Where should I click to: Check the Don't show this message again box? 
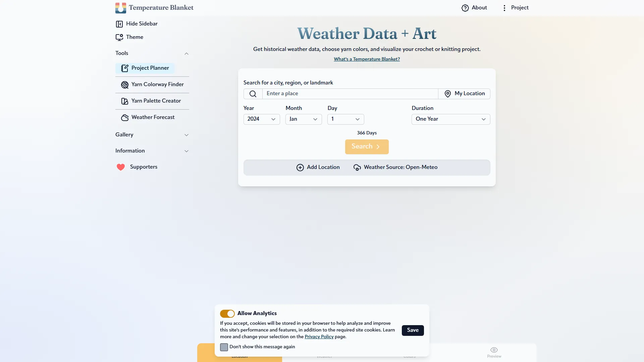[224, 347]
